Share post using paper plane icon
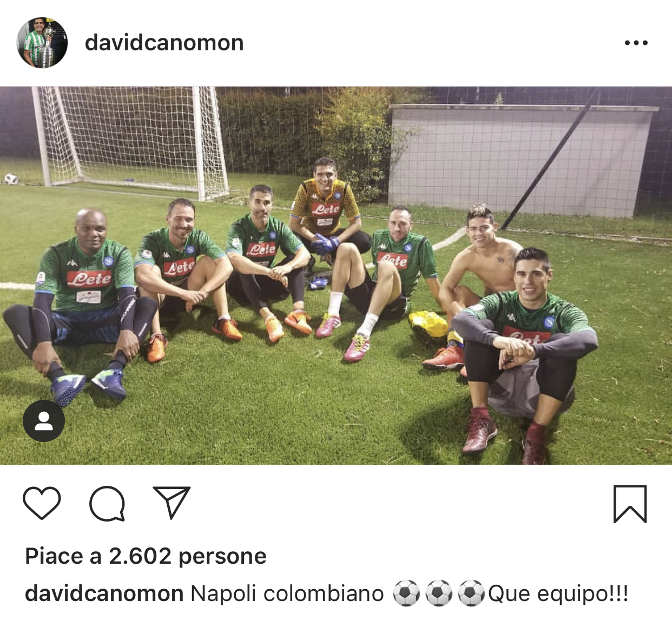 point(172,503)
